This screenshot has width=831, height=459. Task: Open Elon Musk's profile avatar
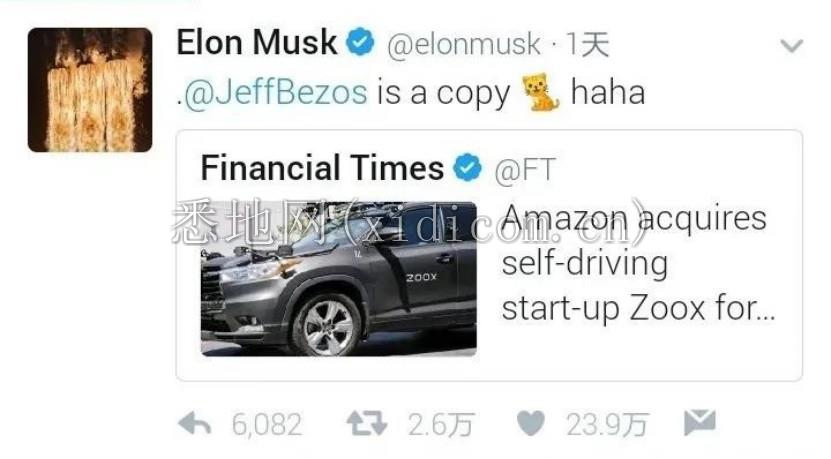click(x=90, y=90)
